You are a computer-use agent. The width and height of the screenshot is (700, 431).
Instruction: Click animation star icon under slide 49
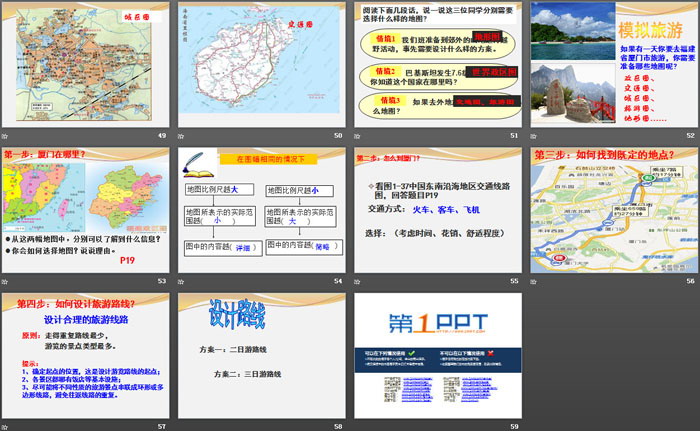click(x=5, y=136)
